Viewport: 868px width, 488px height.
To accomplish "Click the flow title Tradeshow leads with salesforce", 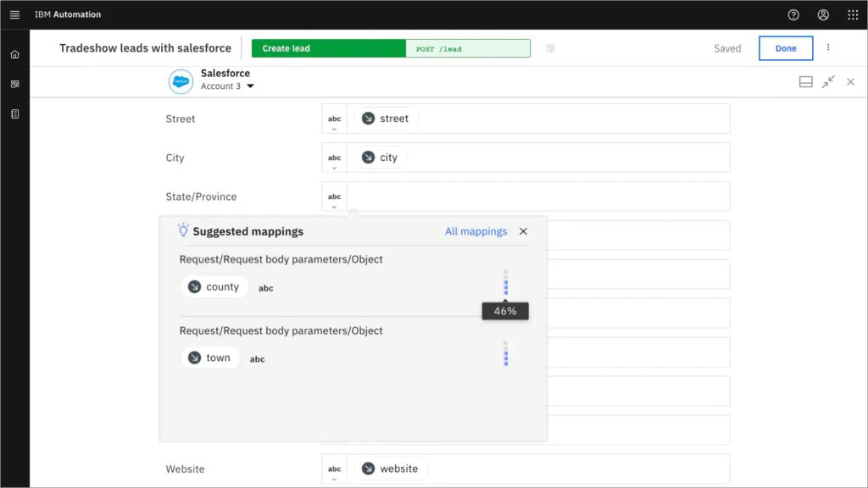I will 145,48.
